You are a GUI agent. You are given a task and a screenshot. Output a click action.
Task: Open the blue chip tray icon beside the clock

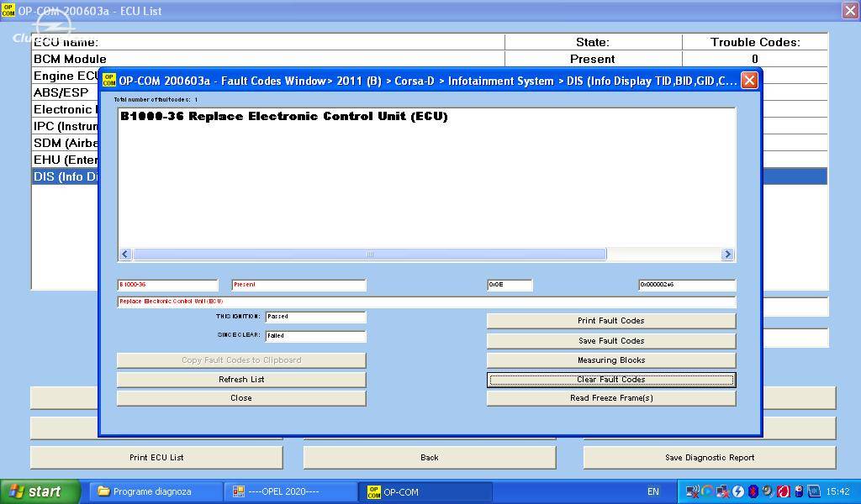[x=814, y=491]
